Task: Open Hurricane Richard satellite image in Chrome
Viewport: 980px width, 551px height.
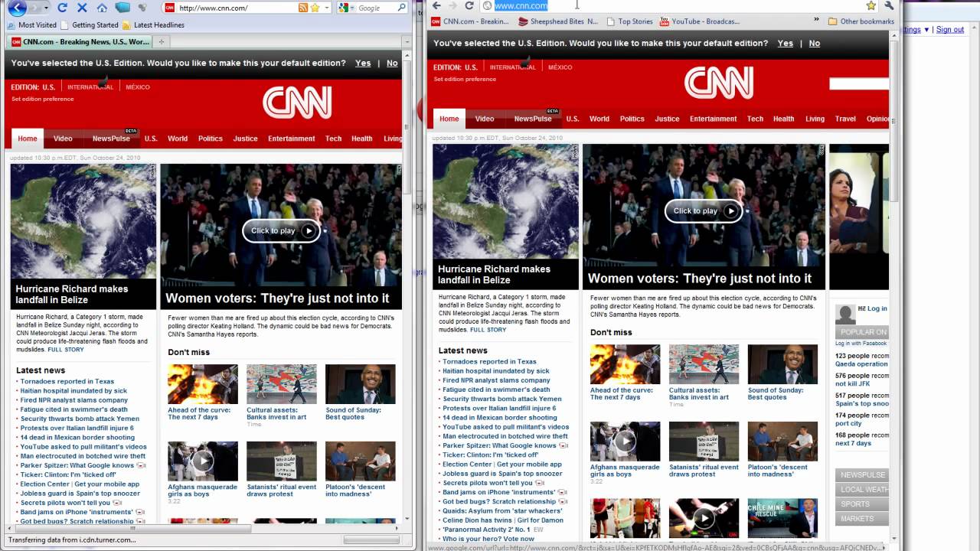Action: pos(505,201)
